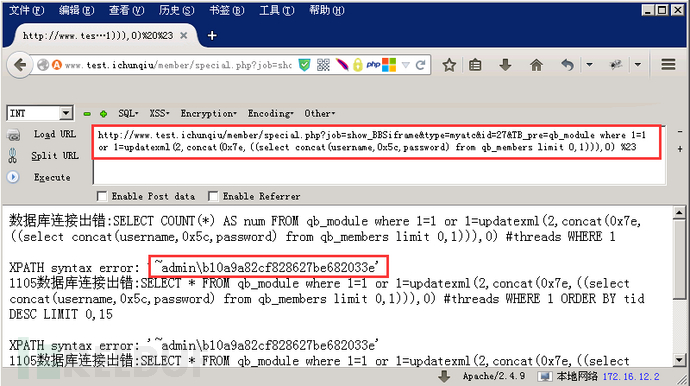Click the Apache/2.4.9 status text

point(494,376)
